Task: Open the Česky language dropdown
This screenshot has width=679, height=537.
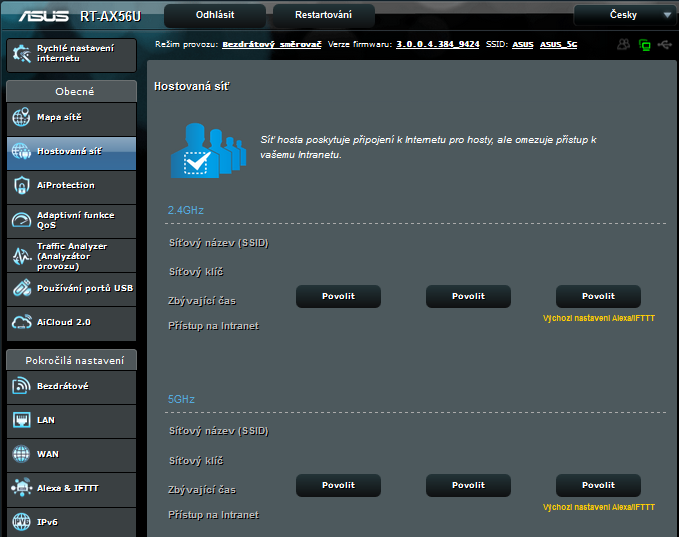Action: (x=624, y=15)
